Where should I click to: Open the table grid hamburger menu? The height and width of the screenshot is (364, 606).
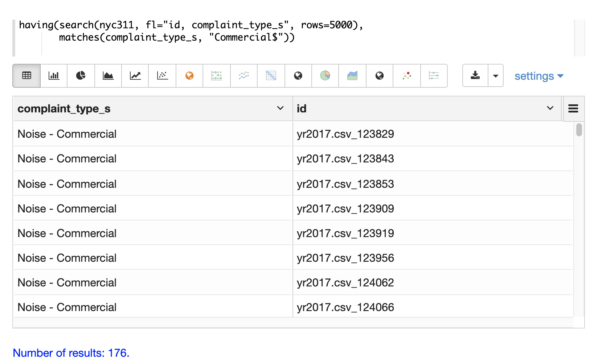tap(573, 108)
